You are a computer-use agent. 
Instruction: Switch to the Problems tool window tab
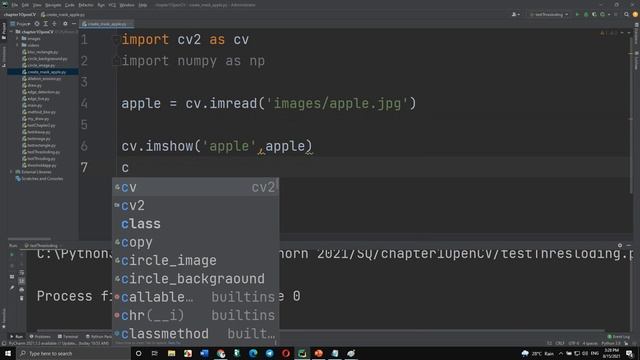40,337
